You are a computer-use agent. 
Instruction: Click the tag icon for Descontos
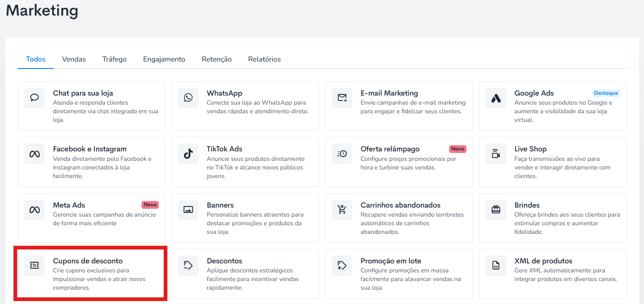[188, 266]
